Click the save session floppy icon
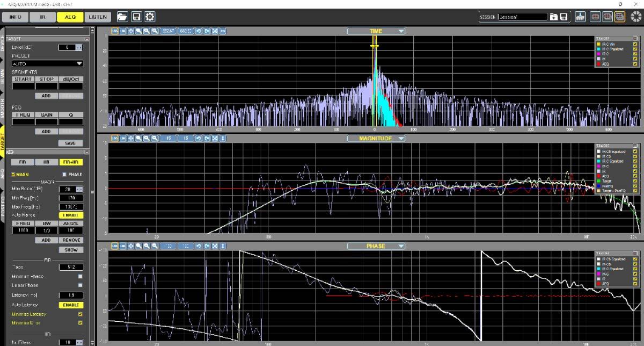The height and width of the screenshot is (346, 644). (x=563, y=17)
